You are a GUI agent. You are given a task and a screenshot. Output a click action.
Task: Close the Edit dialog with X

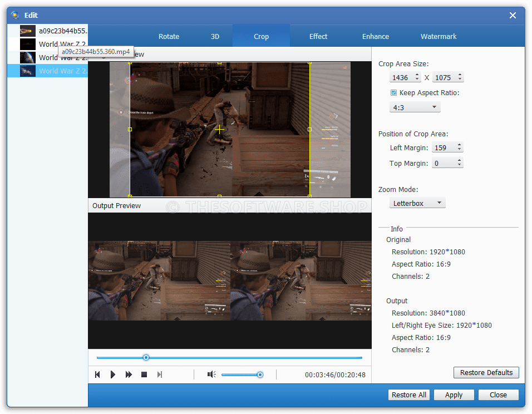513,15
